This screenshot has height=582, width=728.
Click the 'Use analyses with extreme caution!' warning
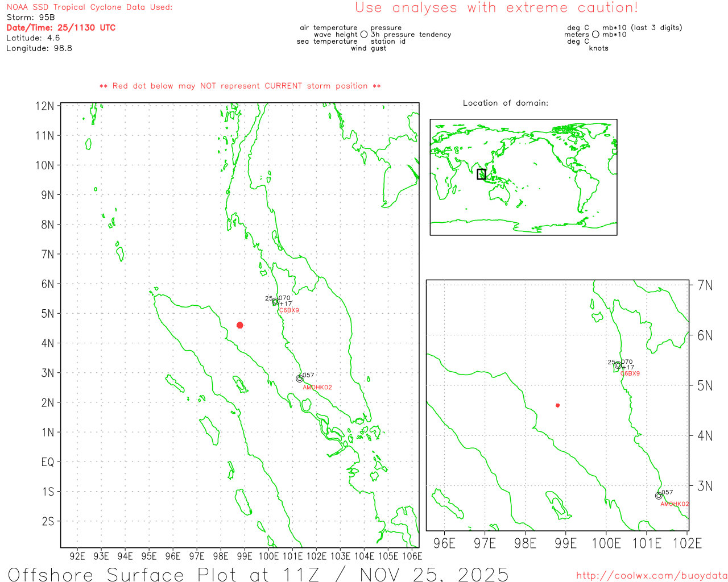497,8
